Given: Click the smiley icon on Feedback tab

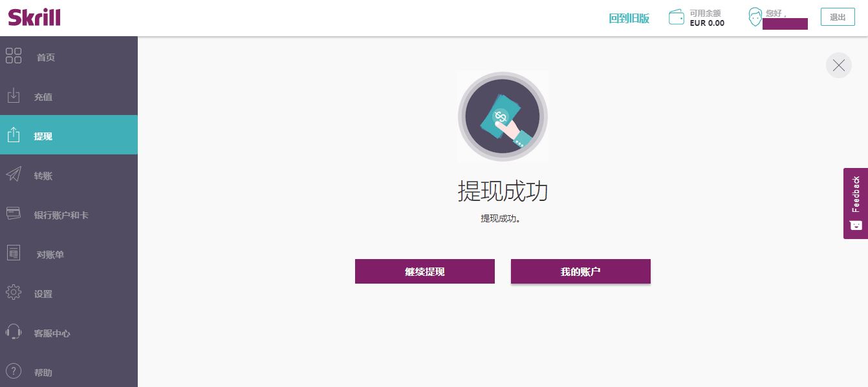Looking at the screenshot, I should pyautogui.click(x=856, y=225).
